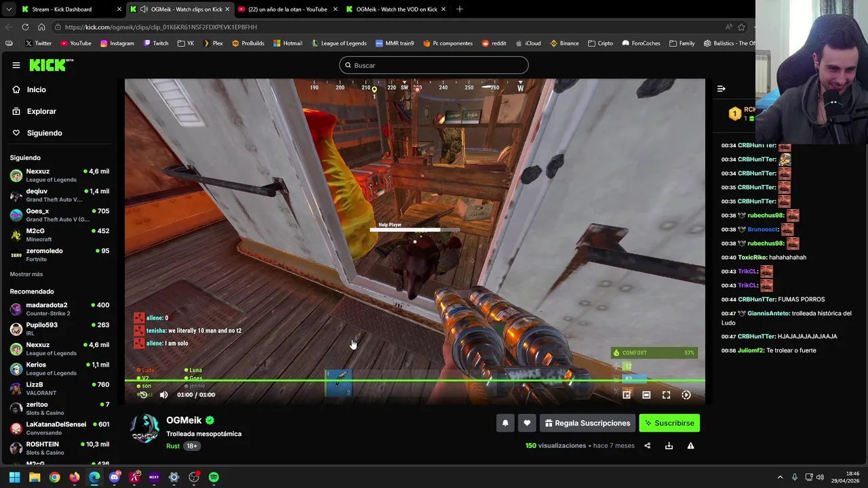This screenshot has width=868, height=488.
Task: Open the Windows Start menu
Action: click(14, 477)
